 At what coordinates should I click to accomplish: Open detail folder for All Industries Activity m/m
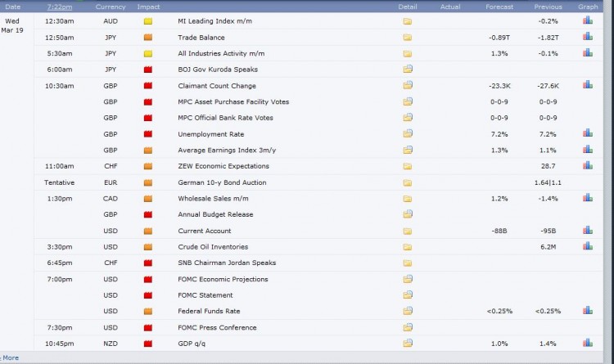(x=408, y=53)
